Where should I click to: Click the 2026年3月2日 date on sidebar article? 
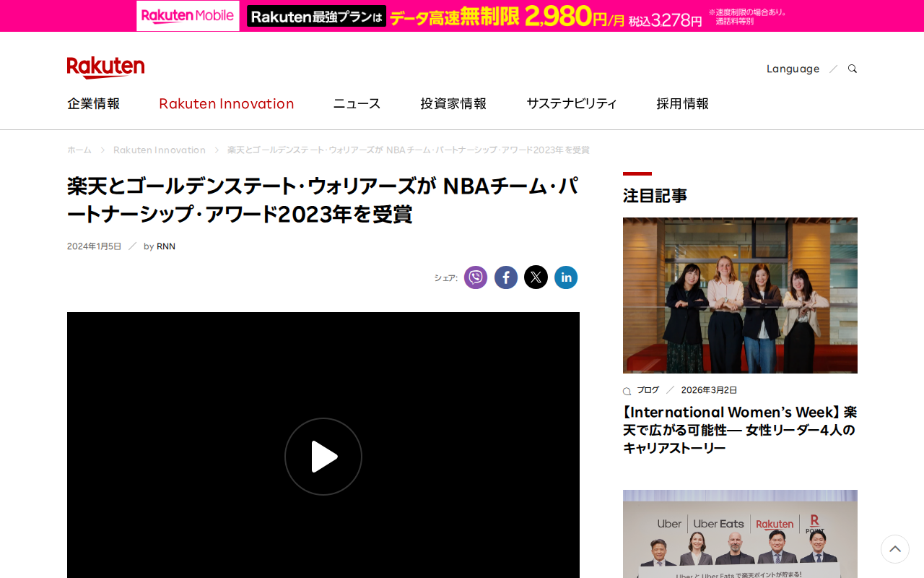tap(710, 390)
